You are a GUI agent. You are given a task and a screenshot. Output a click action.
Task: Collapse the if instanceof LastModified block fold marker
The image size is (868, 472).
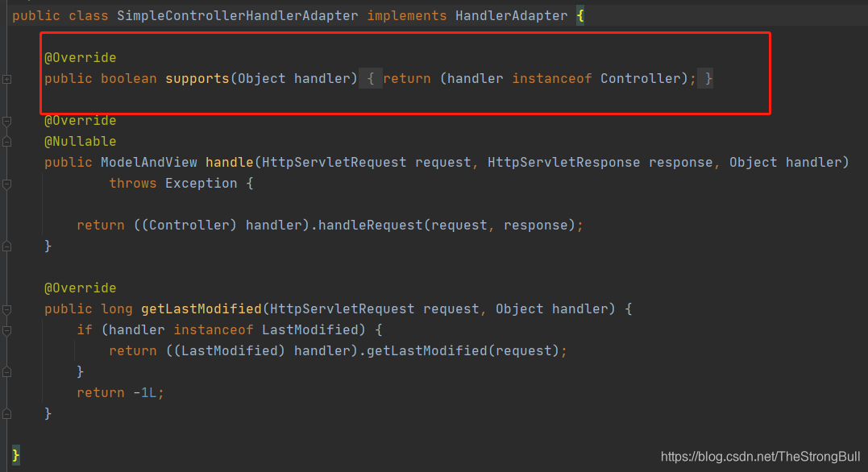6,330
